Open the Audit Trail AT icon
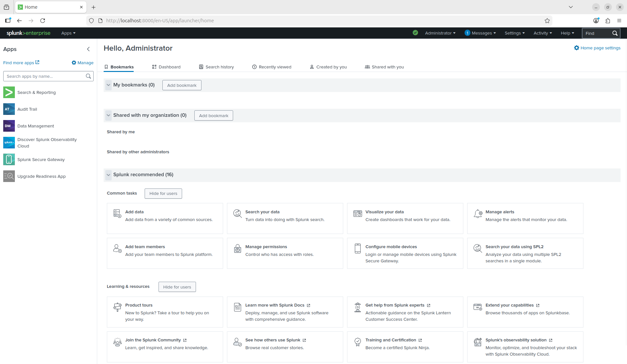The width and height of the screenshot is (627, 364). [9, 109]
